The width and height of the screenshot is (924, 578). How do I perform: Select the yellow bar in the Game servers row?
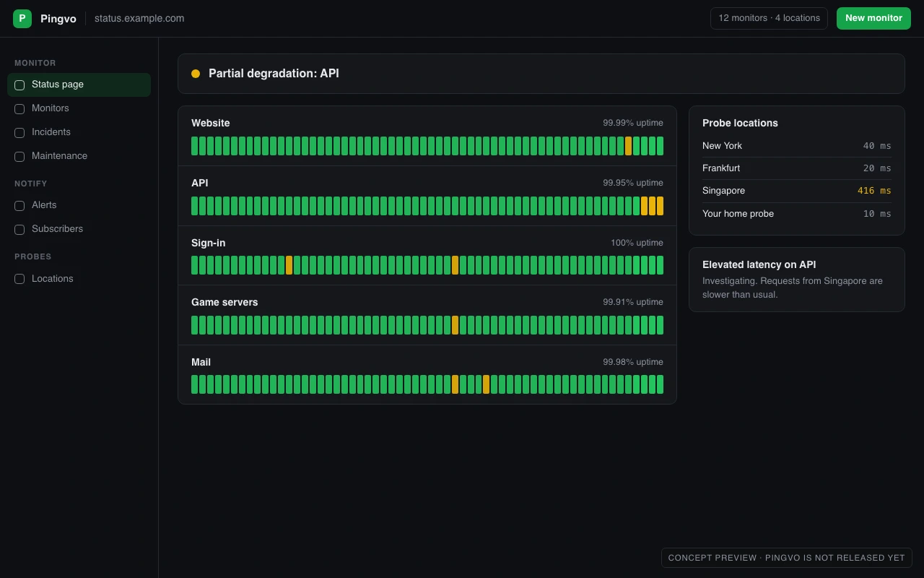point(455,325)
